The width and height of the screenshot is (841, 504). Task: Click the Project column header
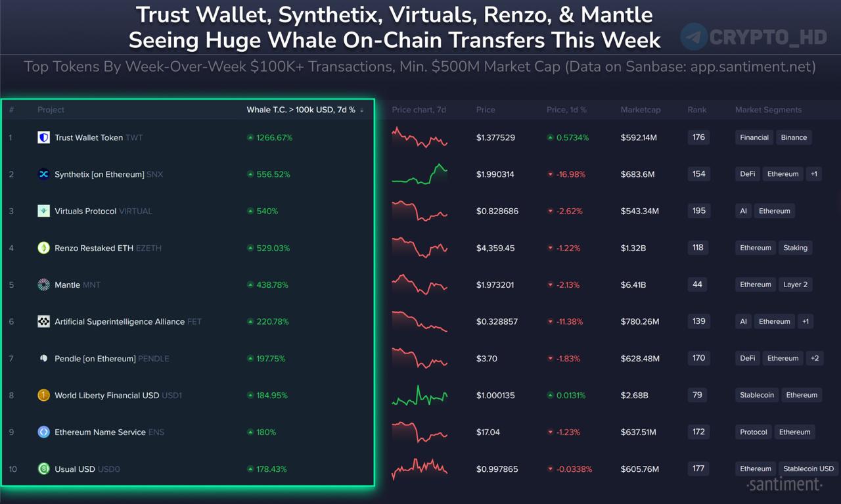click(51, 110)
